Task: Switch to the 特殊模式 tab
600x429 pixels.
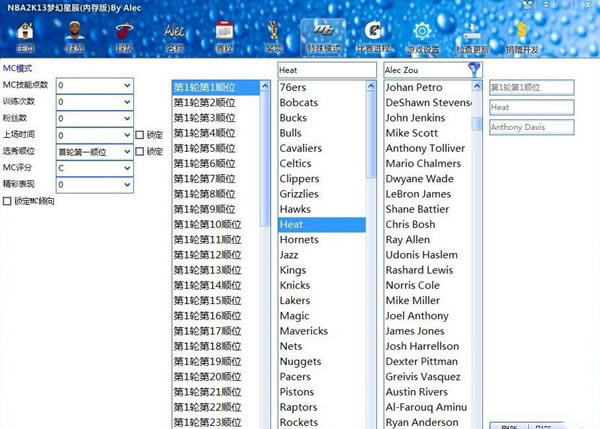Action: [324, 37]
